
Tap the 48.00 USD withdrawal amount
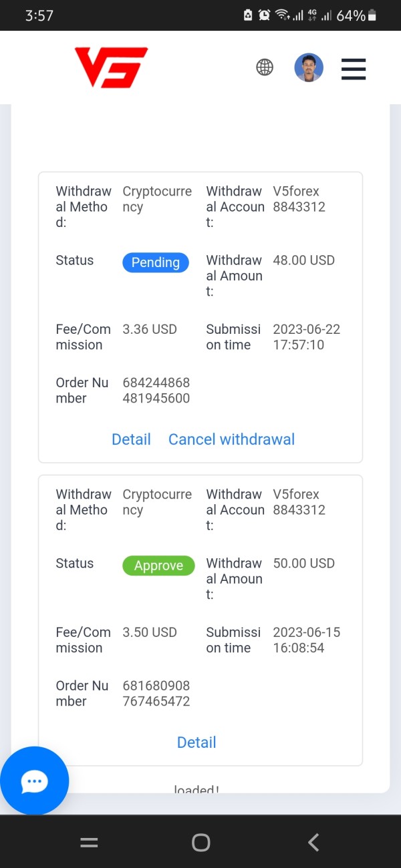pyautogui.click(x=303, y=260)
